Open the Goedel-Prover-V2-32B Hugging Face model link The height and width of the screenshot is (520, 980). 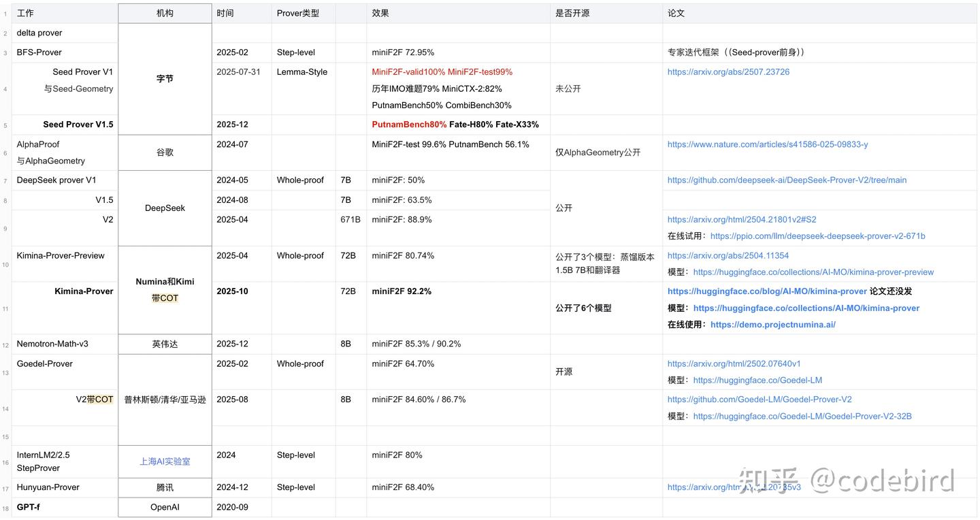(x=802, y=417)
